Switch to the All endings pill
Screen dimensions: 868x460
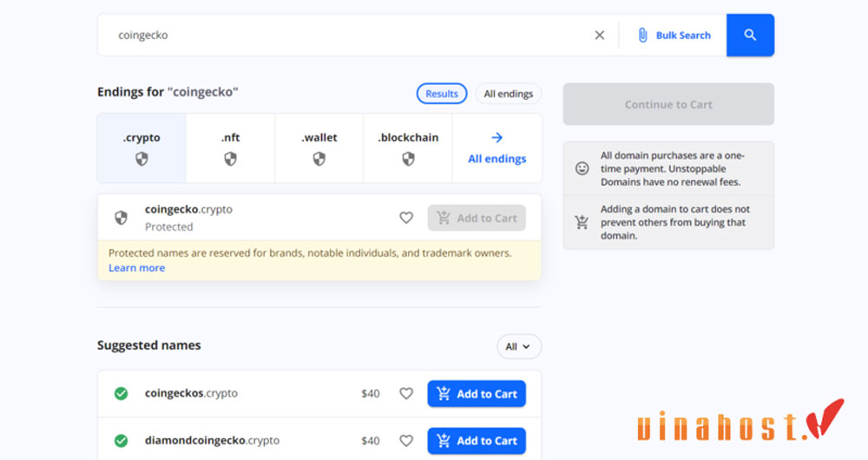pyautogui.click(x=508, y=94)
